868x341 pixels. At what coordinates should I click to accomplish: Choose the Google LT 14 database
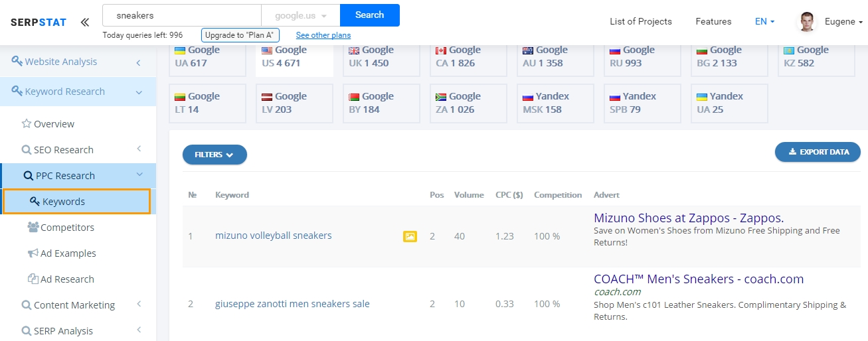pyautogui.click(x=207, y=103)
